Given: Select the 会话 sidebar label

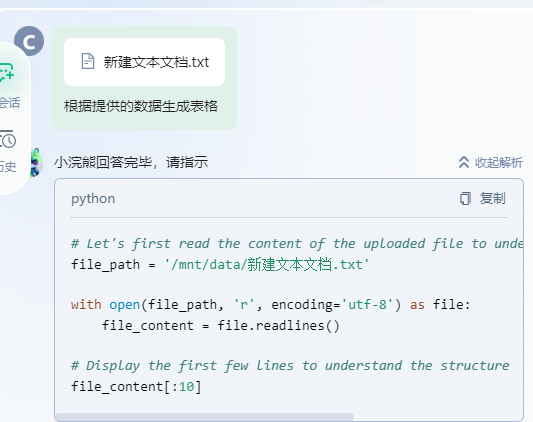Looking at the screenshot, I should click(x=10, y=102).
